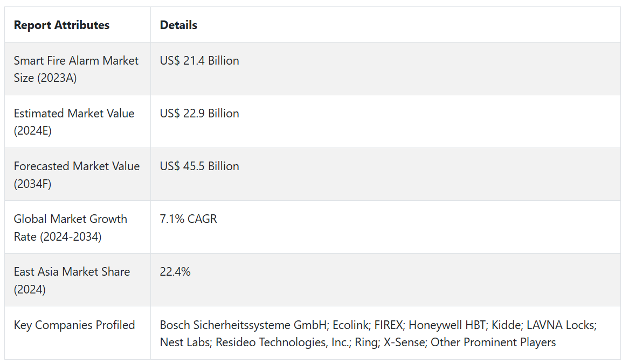Click Estimated Market Value (2024E) cell
This screenshot has height=364, width=629.
pos(74,122)
